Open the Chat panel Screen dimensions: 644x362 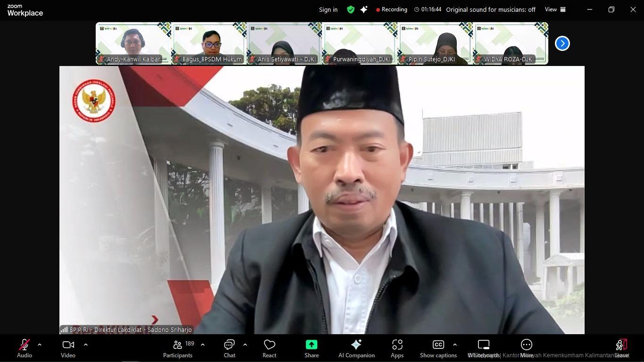230,348
